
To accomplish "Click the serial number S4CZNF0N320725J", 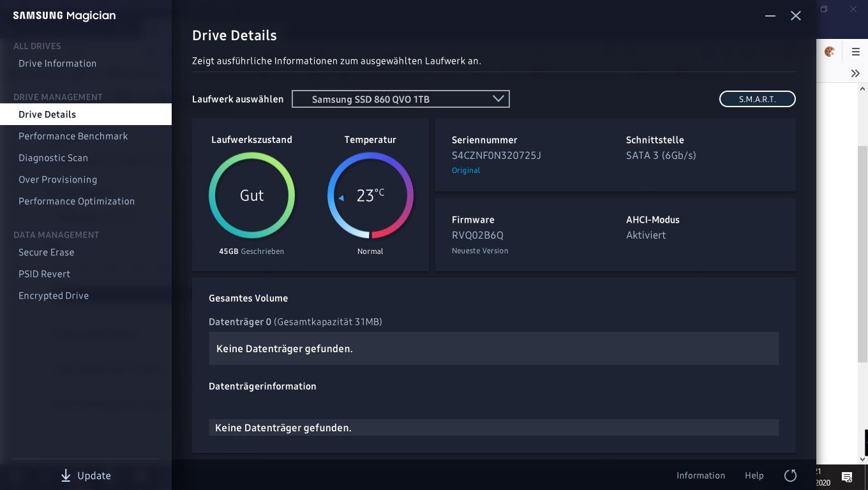I will pyautogui.click(x=497, y=155).
